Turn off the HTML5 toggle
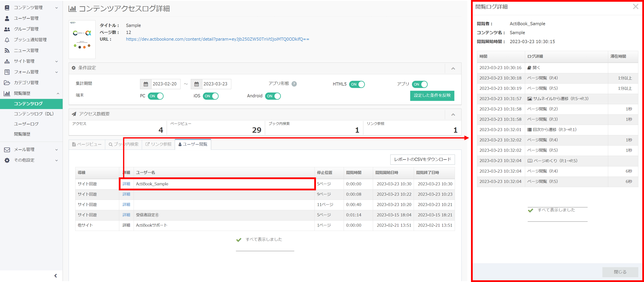This screenshot has width=644, height=282. coord(357,84)
